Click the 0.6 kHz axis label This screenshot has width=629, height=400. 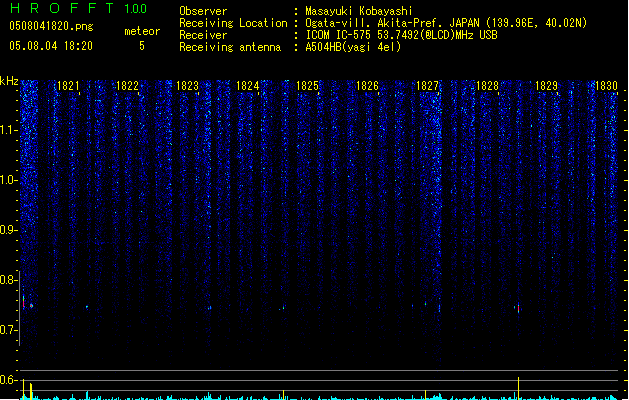click(9, 380)
